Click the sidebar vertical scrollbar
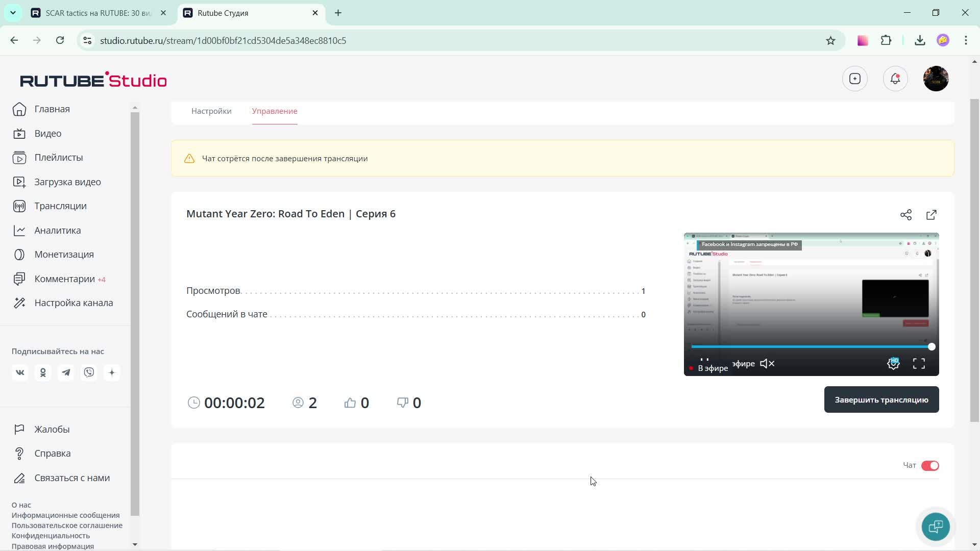This screenshot has height=551, width=980. [135, 313]
